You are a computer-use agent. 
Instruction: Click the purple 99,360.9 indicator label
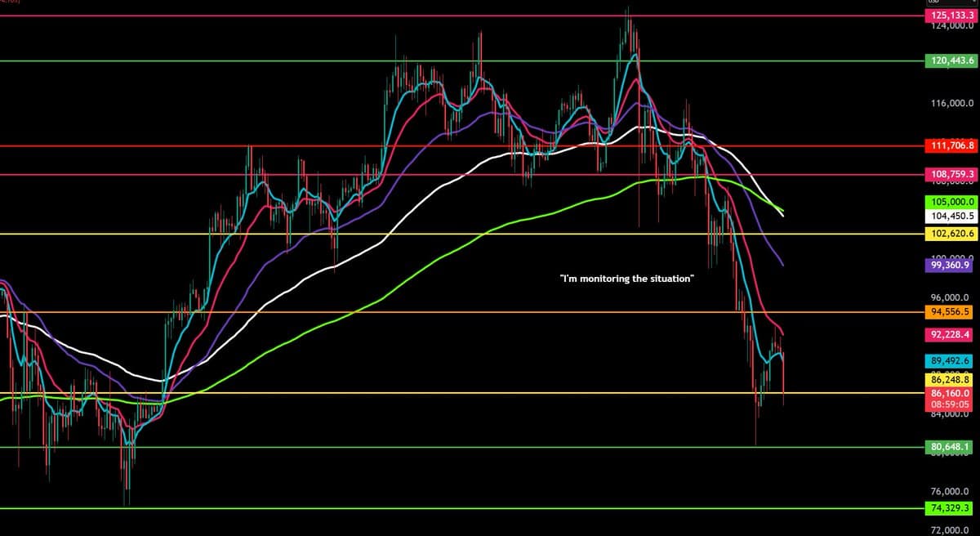(950, 266)
